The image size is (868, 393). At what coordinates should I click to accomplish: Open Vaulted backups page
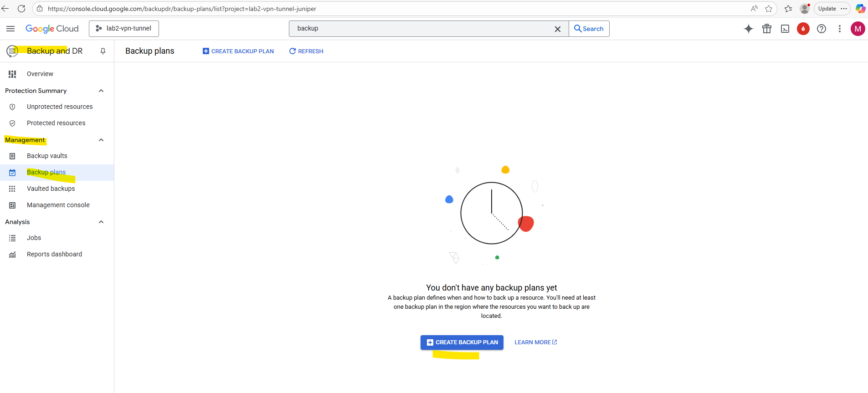(x=51, y=189)
